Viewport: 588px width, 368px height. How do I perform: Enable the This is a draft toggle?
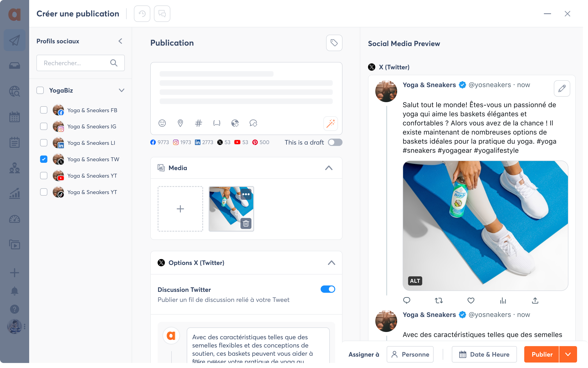coord(335,142)
